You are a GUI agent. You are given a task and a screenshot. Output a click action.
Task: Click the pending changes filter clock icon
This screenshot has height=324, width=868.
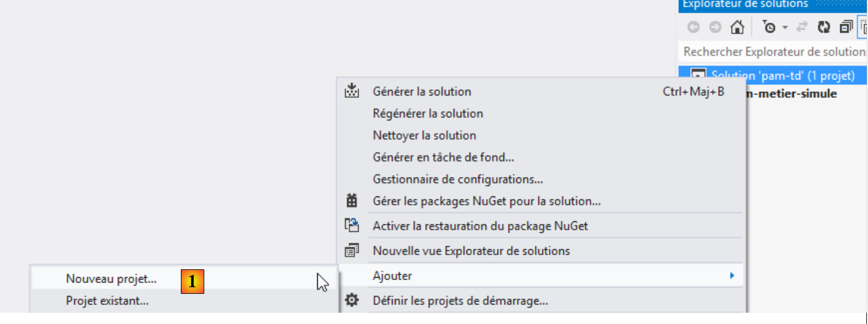tap(769, 27)
